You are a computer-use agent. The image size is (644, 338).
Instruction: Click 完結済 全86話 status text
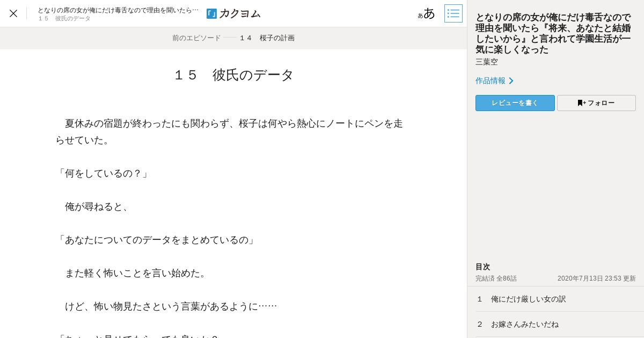(x=496, y=278)
